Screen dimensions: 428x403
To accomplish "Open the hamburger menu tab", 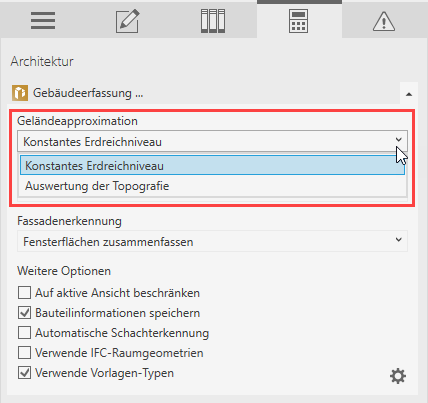I will pos(43,21).
